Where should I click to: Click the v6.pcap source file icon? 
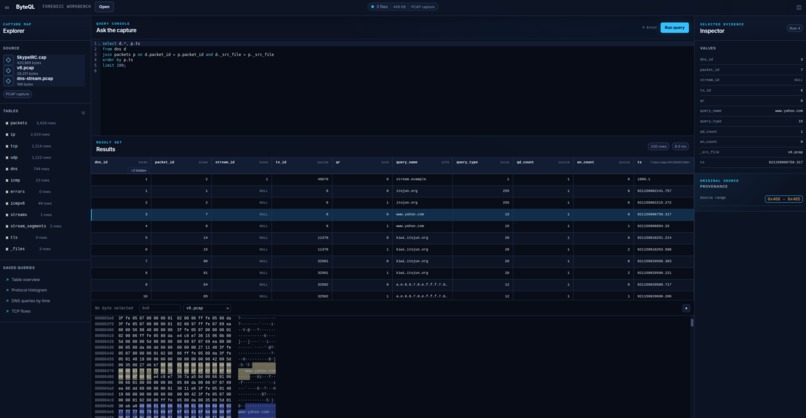[x=8, y=70]
